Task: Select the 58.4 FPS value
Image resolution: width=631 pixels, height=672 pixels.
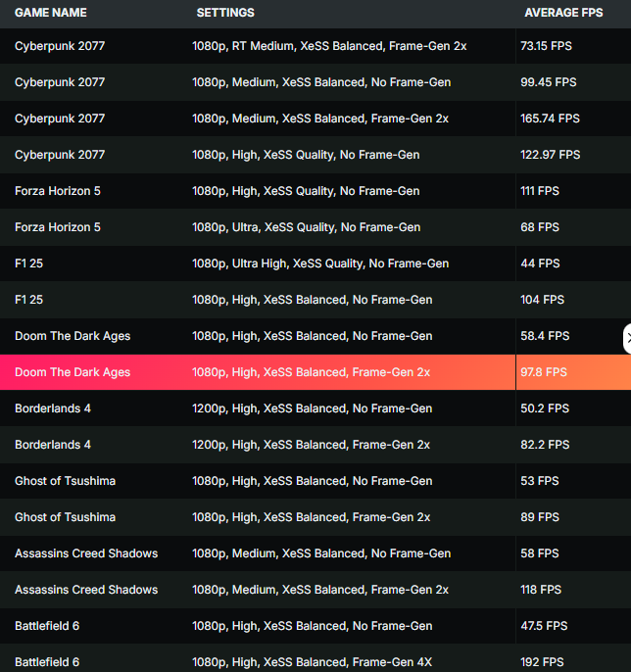Action: pos(545,336)
